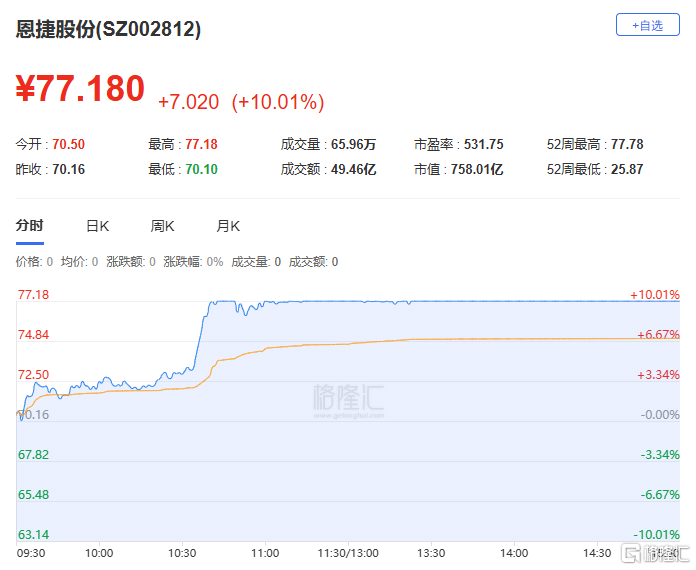The height and width of the screenshot is (570, 696).
Task: Show the 月K monthly chart tab
Action: point(228,226)
